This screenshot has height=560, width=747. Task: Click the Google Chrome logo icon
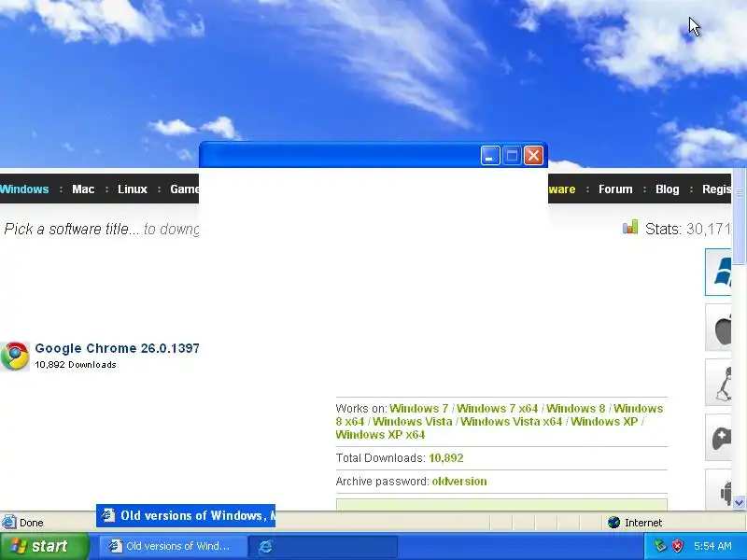point(15,356)
